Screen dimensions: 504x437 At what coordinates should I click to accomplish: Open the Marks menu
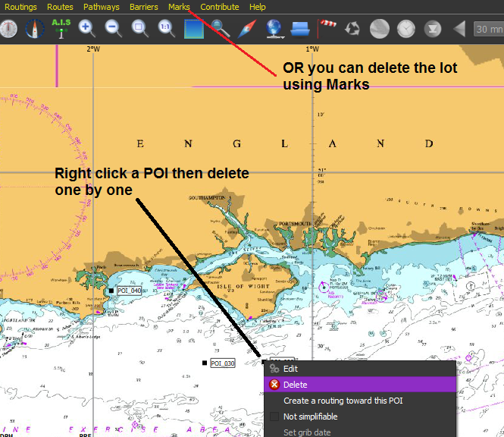coord(179,7)
